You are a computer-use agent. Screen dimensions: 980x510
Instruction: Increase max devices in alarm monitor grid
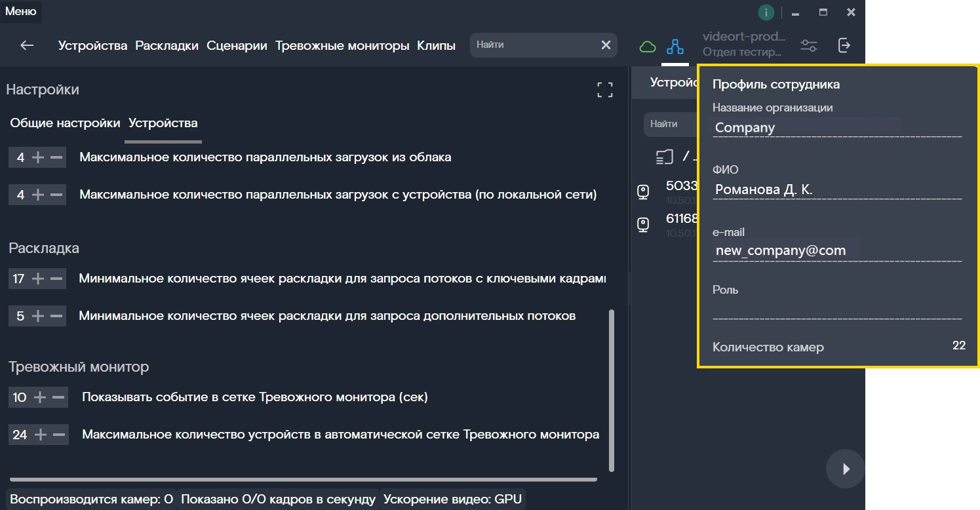(41, 435)
